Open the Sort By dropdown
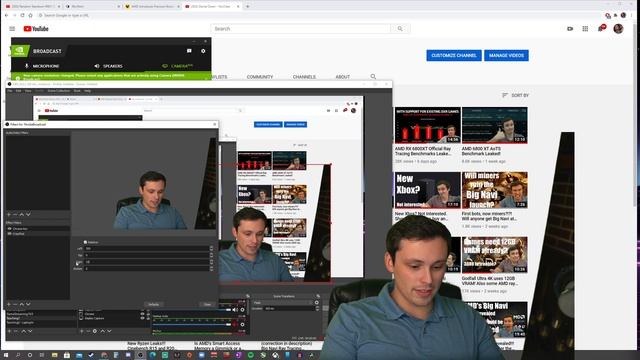 pyautogui.click(x=515, y=95)
